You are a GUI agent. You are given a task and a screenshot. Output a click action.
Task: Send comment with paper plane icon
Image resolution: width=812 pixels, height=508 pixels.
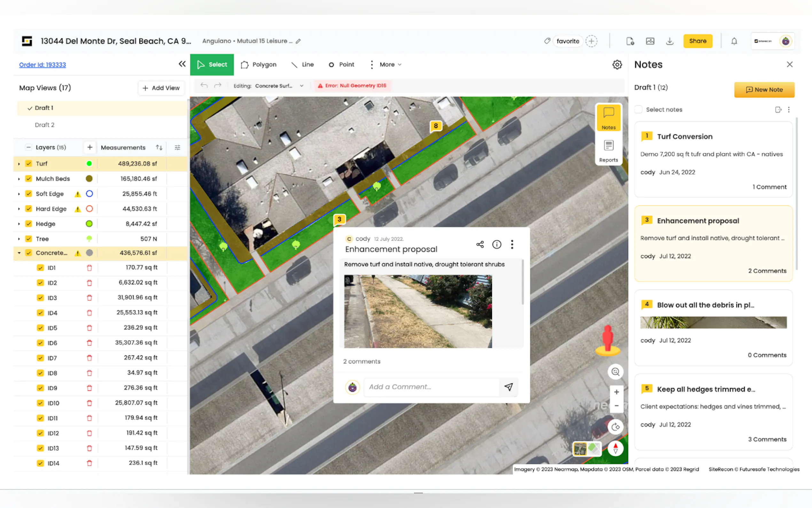coord(509,387)
